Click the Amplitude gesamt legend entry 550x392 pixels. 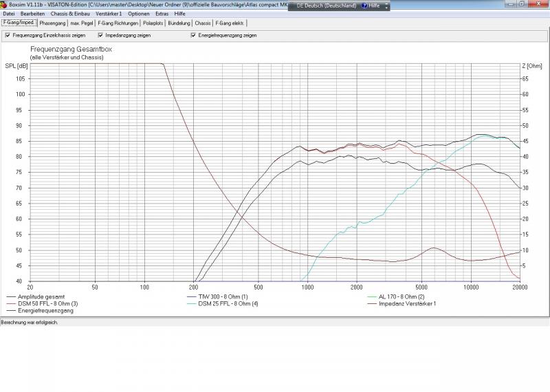(x=36, y=297)
